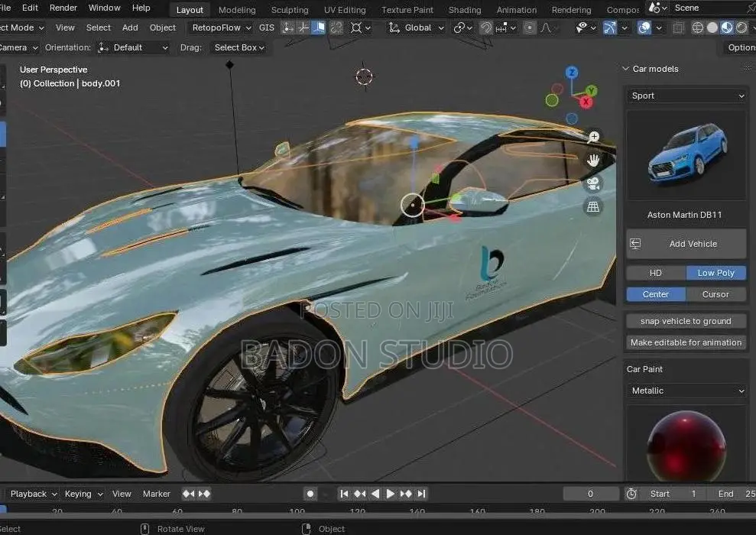Toggle the snapping magnet
Screen dimensions: 756x535
[x=486, y=28]
